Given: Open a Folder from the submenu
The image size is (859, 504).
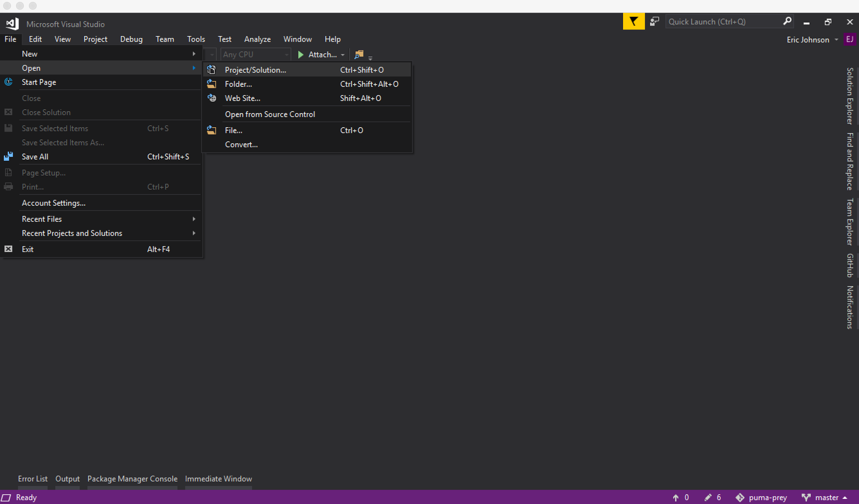Looking at the screenshot, I should tap(238, 84).
